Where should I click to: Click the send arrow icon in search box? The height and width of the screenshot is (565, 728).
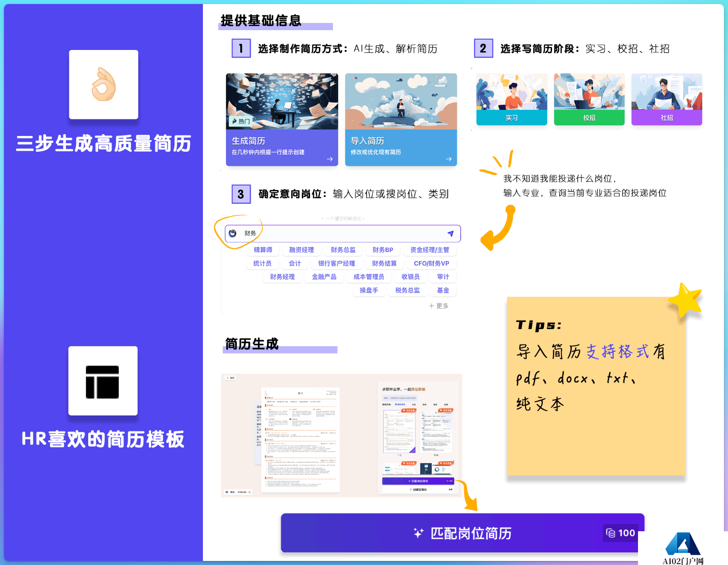click(450, 233)
